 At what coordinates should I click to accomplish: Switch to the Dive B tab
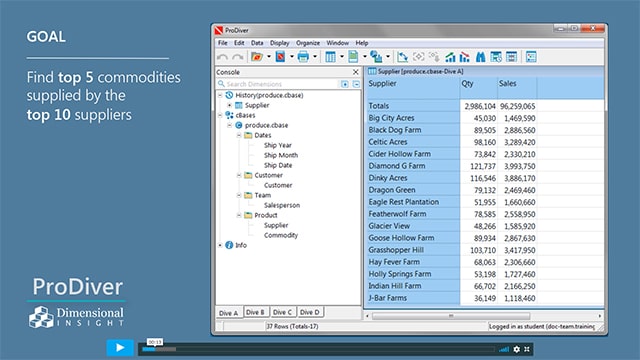point(255,312)
